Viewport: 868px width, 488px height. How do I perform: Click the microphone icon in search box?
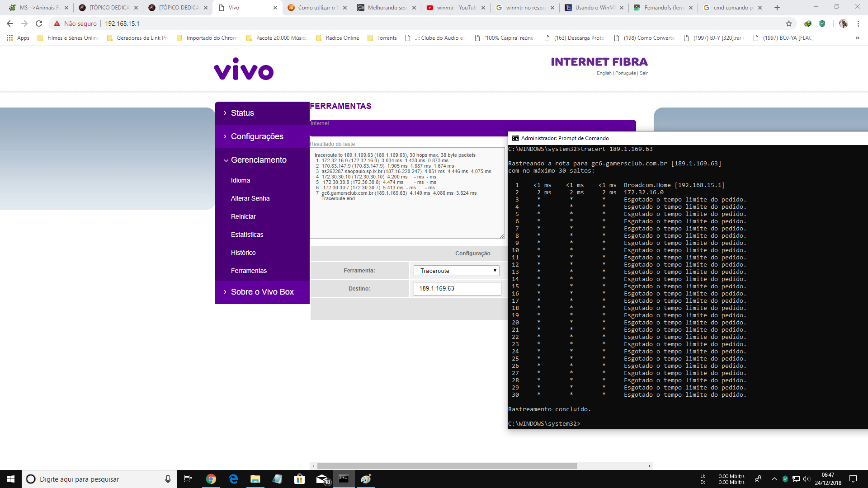click(x=168, y=479)
